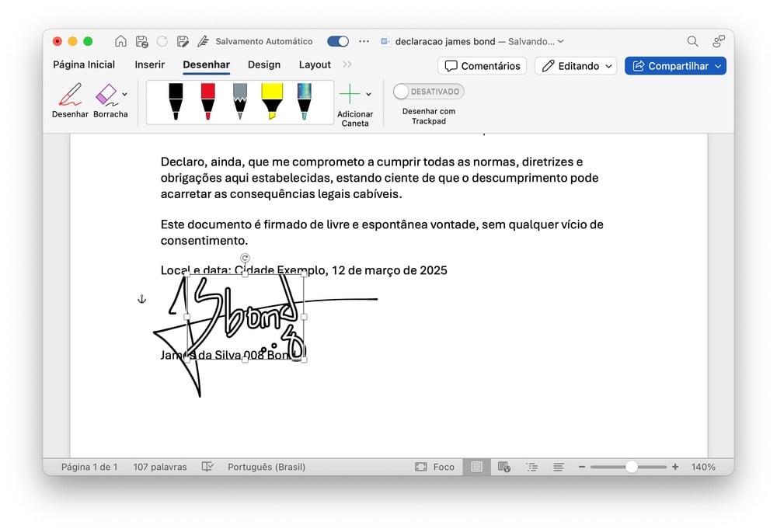The width and height of the screenshot is (777, 532).
Task: Click the search magnifier icon
Action: (x=692, y=41)
